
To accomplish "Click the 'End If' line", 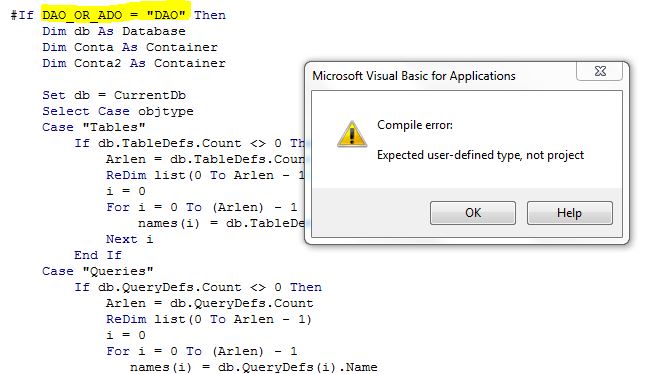I will [x=98, y=255].
